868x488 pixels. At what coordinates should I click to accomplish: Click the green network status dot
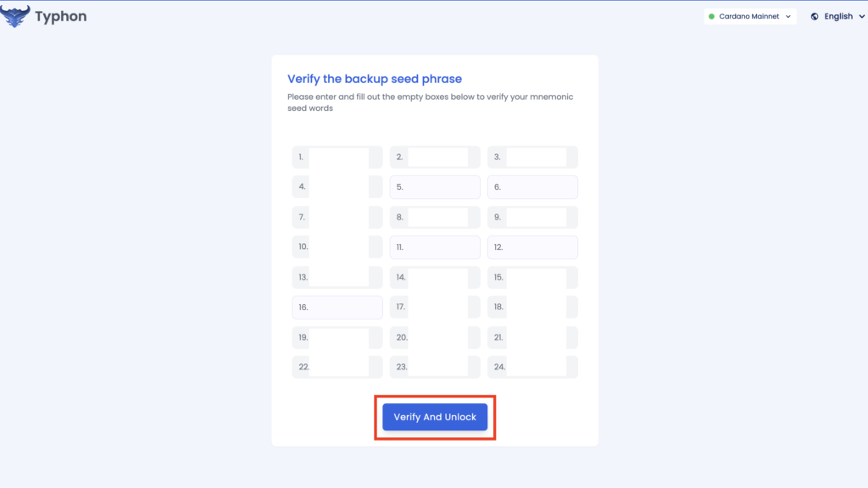711,17
